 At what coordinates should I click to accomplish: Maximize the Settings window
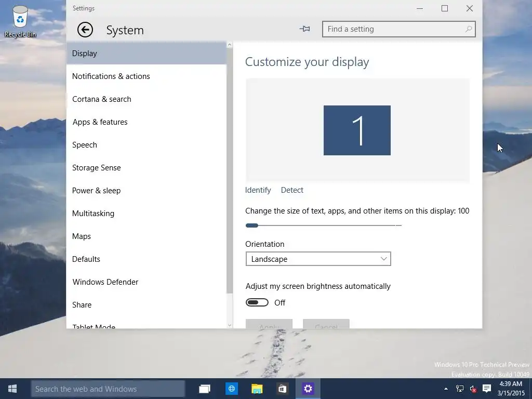(445, 8)
